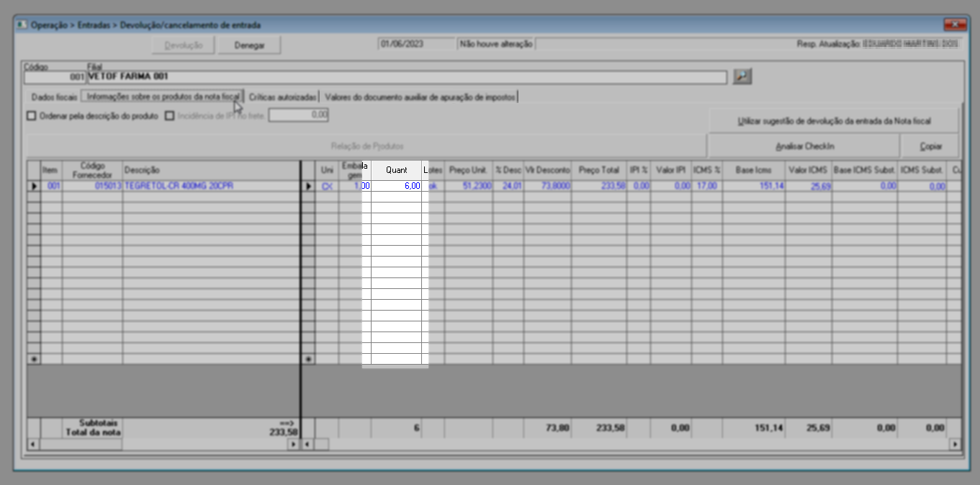Switch to Críticas autorizadas tab
The height and width of the screenshot is (485, 980).
(282, 97)
